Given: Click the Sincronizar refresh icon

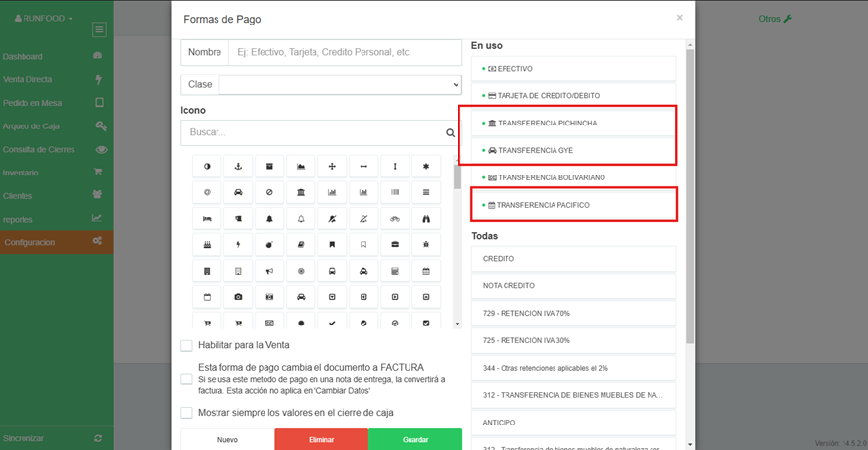Looking at the screenshot, I should click(x=99, y=438).
